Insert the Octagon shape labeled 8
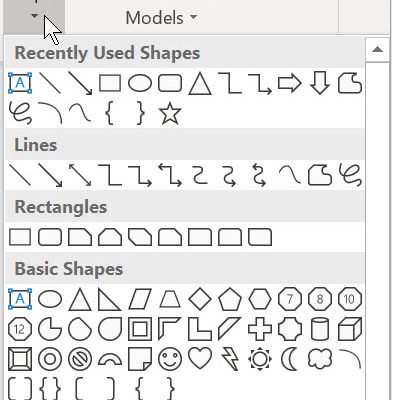The height and width of the screenshot is (400, 394). 320,299
